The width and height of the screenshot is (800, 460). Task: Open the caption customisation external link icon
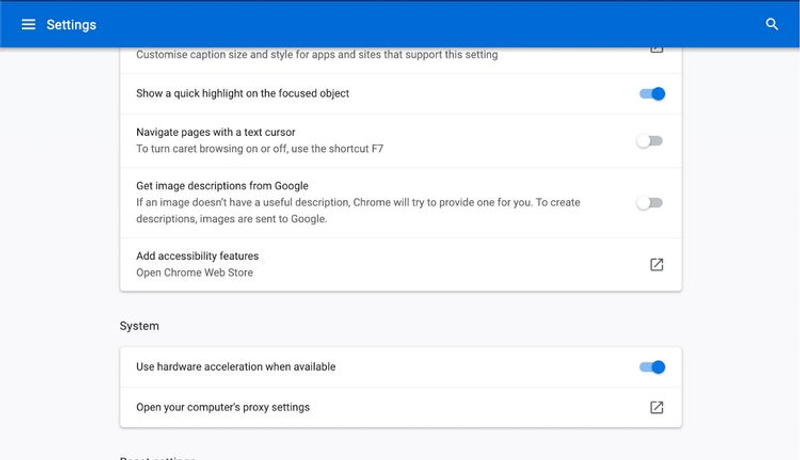pos(657,49)
